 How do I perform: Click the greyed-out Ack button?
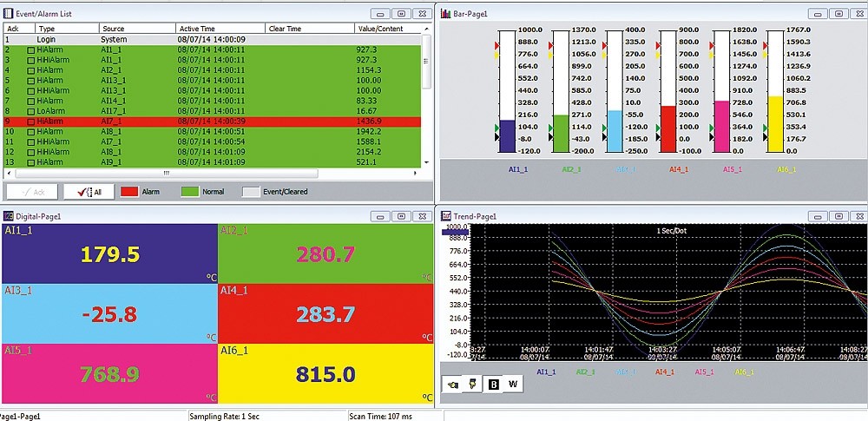pos(32,192)
